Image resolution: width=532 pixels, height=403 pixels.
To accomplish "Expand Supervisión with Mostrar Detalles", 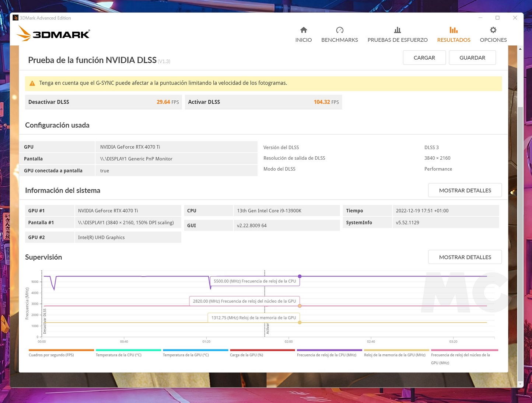I will click(465, 257).
